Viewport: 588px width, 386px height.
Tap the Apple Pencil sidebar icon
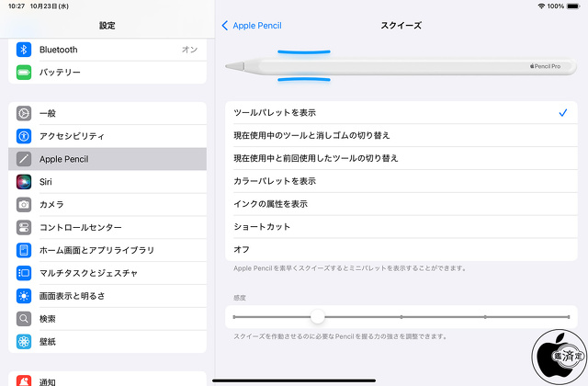pos(24,159)
